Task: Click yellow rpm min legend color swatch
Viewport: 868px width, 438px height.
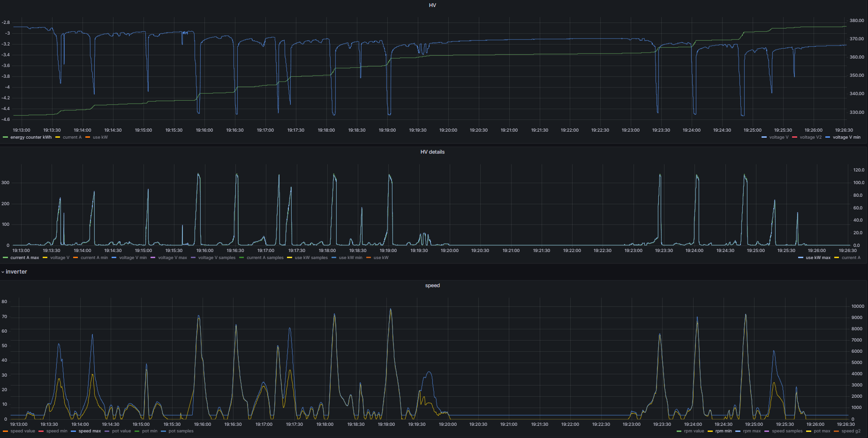Action: pyautogui.click(x=710, y=431)
